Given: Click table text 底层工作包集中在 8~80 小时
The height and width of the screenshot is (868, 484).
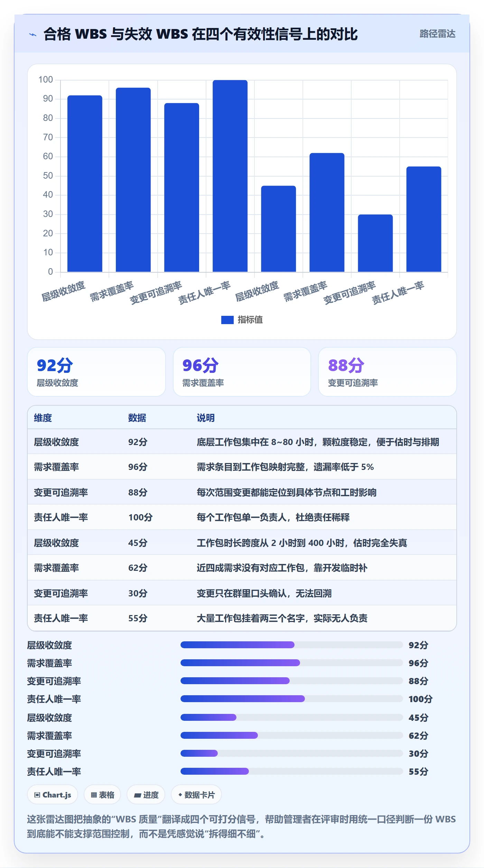Looking at the screenshot, I should [x=255, y=442].
